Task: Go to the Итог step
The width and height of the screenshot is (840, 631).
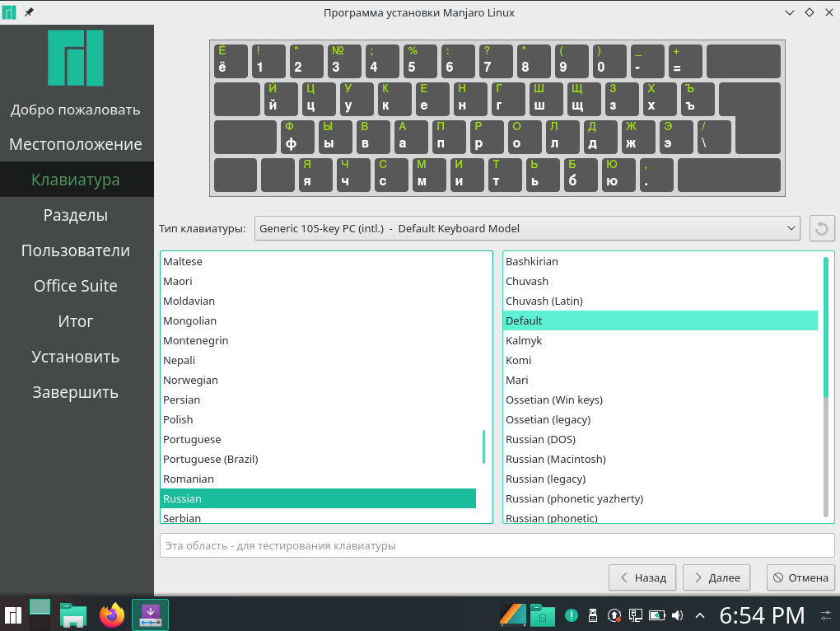Action: click(x=76, y=321)
